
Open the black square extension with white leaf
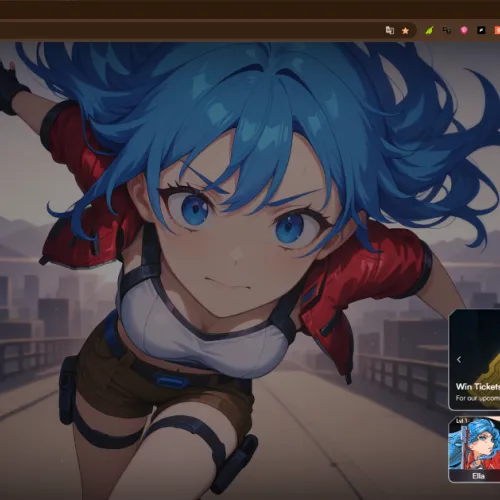[x=481, y=31]
